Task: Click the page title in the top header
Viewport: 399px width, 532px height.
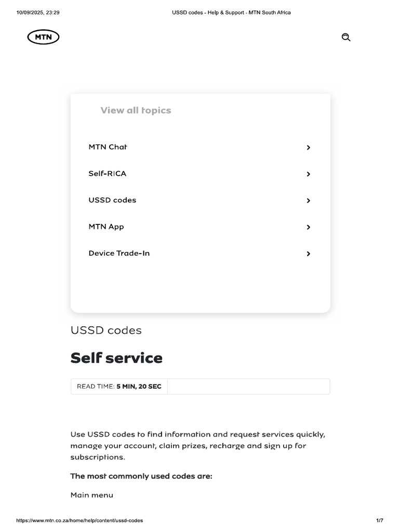Action: point(231,12)
